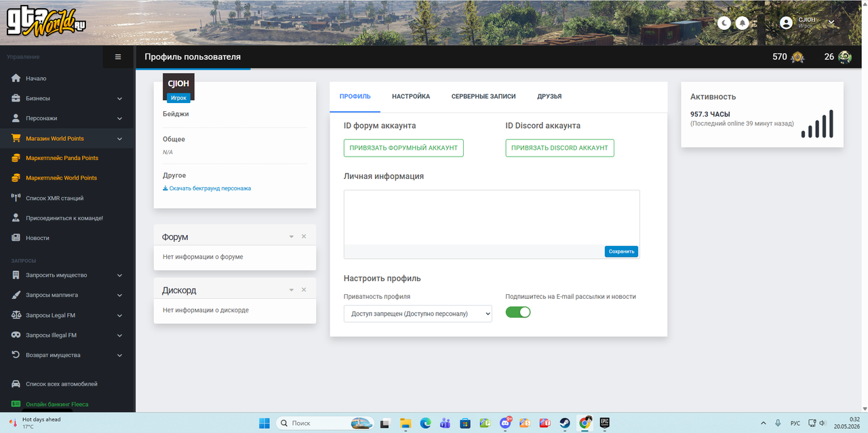
Task: Switch to the Настройка tab
Action: click(x=411, y=96)
